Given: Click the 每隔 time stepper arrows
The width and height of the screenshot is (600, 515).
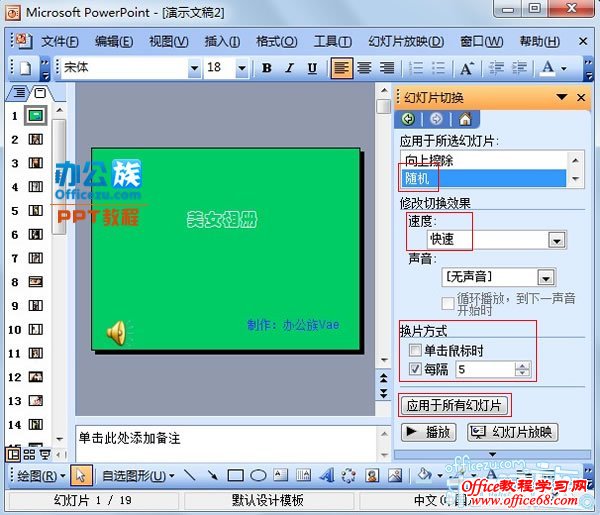Looking at the screenshot, I should (x=523, y=369).
